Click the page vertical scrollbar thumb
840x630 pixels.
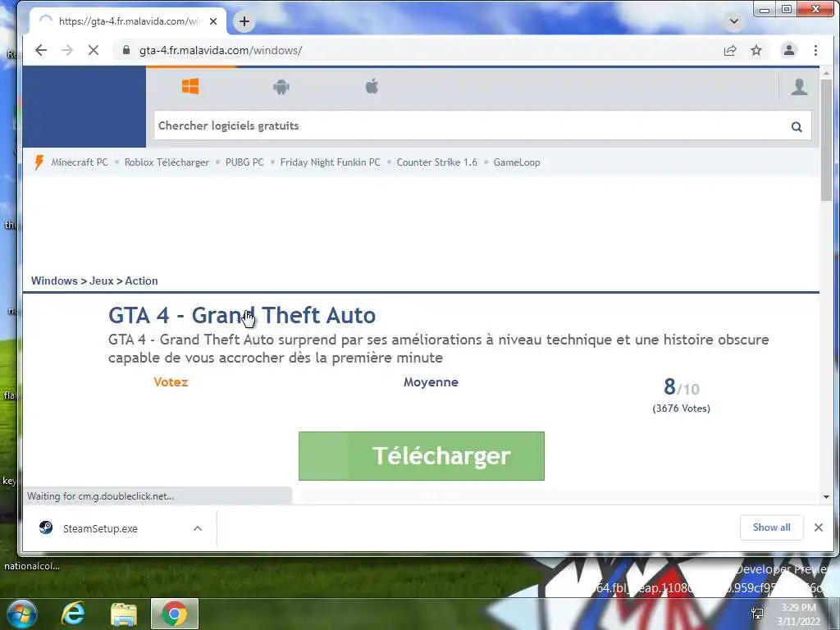[826, 140]
